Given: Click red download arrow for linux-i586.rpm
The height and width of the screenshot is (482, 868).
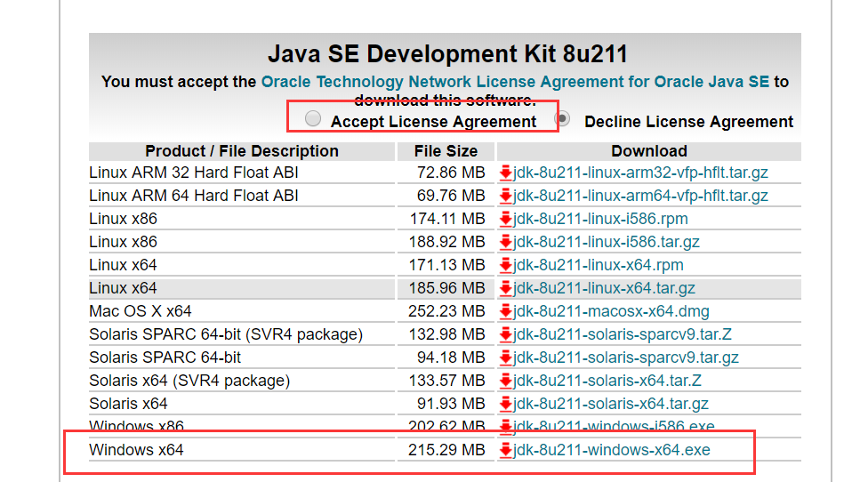Looking at the screenshot, I should pyautogui.click(x=505, y=219).
